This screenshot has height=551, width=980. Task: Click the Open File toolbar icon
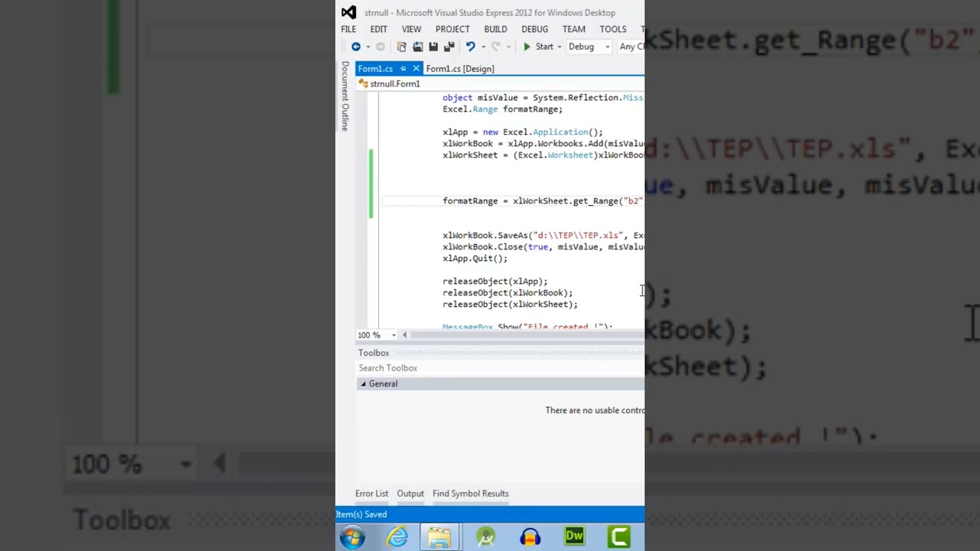pos(417,47)
